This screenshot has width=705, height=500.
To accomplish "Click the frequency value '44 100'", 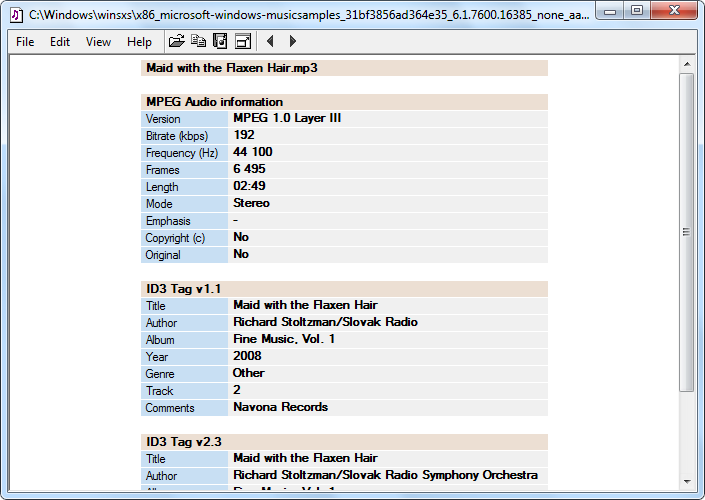I will [x=253, y=152].
